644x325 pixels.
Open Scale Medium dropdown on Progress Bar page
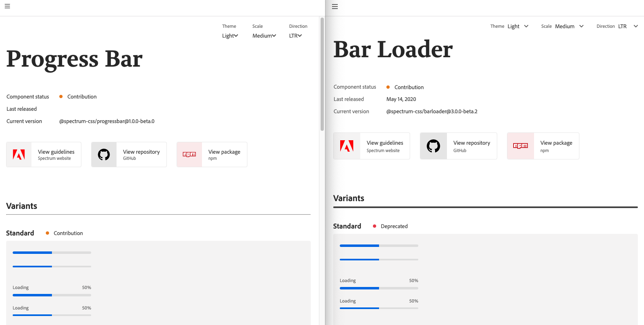click(x=264, y=36)
